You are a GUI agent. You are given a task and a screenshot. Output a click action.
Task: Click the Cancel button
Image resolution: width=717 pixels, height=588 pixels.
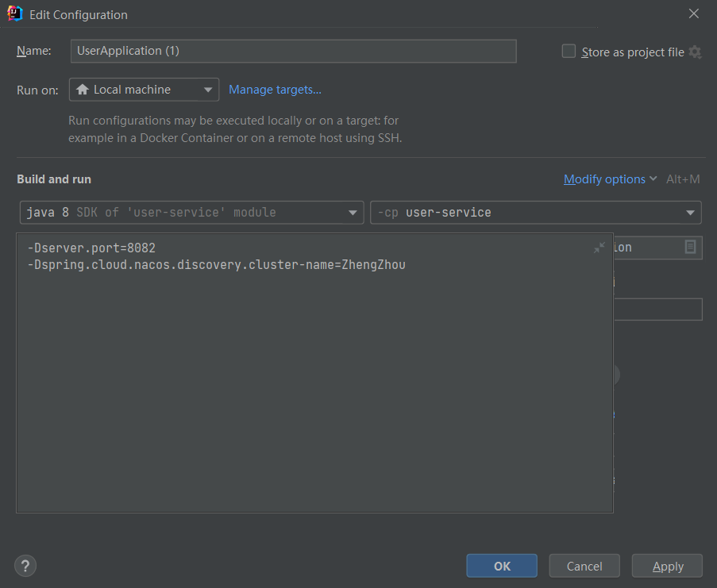point(584,566)
